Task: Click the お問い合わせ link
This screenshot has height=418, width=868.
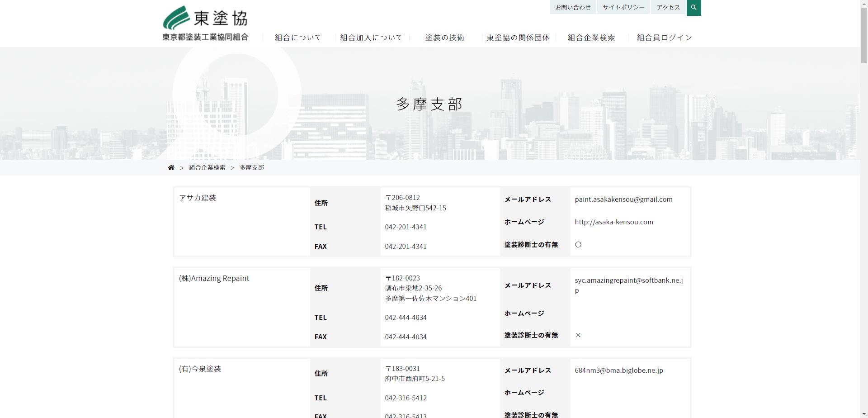Action: click(572, 7)
